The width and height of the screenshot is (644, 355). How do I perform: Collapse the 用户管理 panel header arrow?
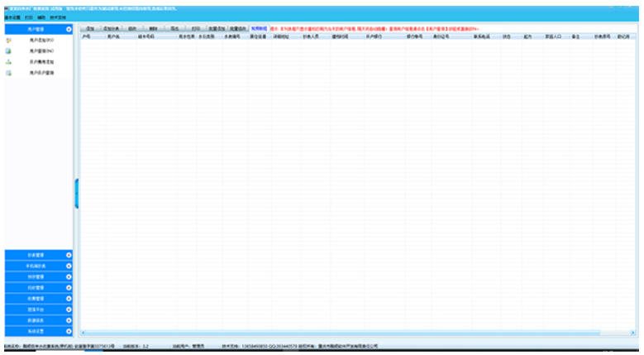(x=69, y=29)
